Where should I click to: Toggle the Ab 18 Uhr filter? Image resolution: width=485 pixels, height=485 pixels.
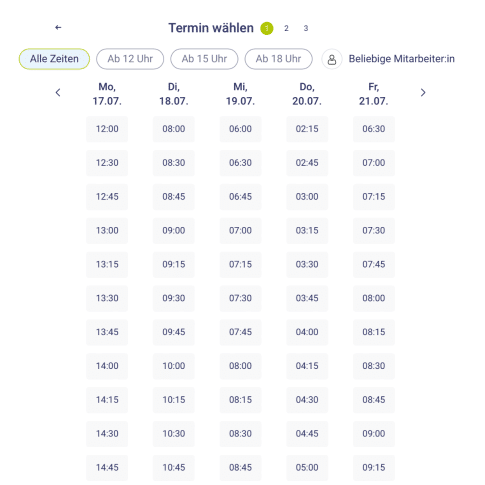[279, 59]
